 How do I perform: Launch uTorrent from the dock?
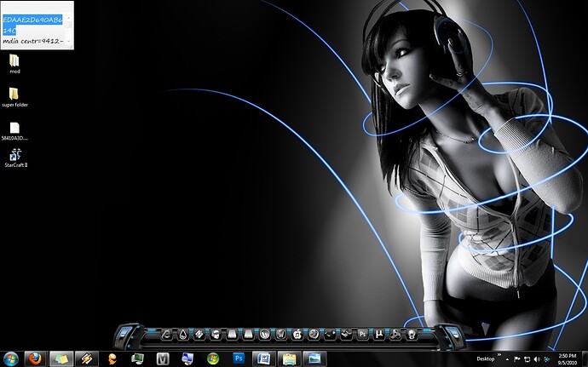point(378,333)
